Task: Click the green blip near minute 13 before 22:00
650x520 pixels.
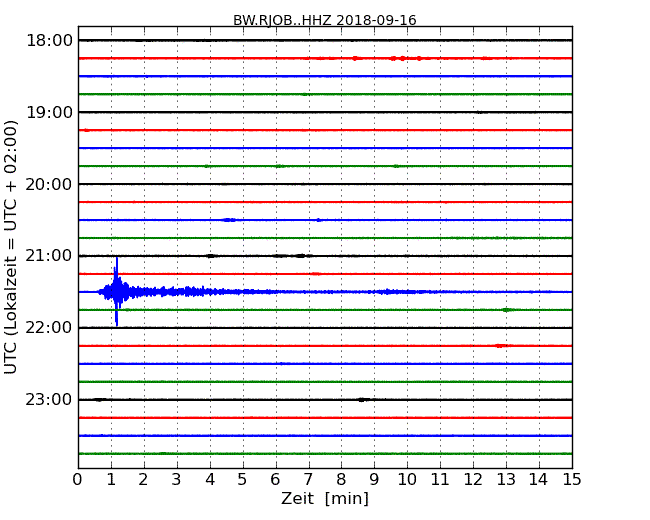Action: tap(507, 310)
